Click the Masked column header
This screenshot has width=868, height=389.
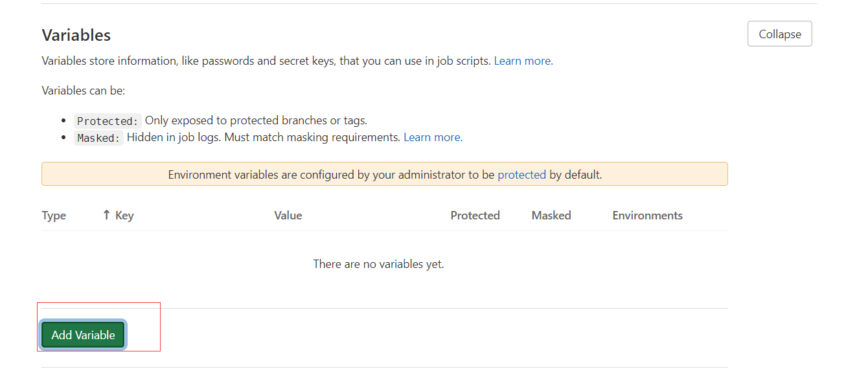click(x=551, y=216)
